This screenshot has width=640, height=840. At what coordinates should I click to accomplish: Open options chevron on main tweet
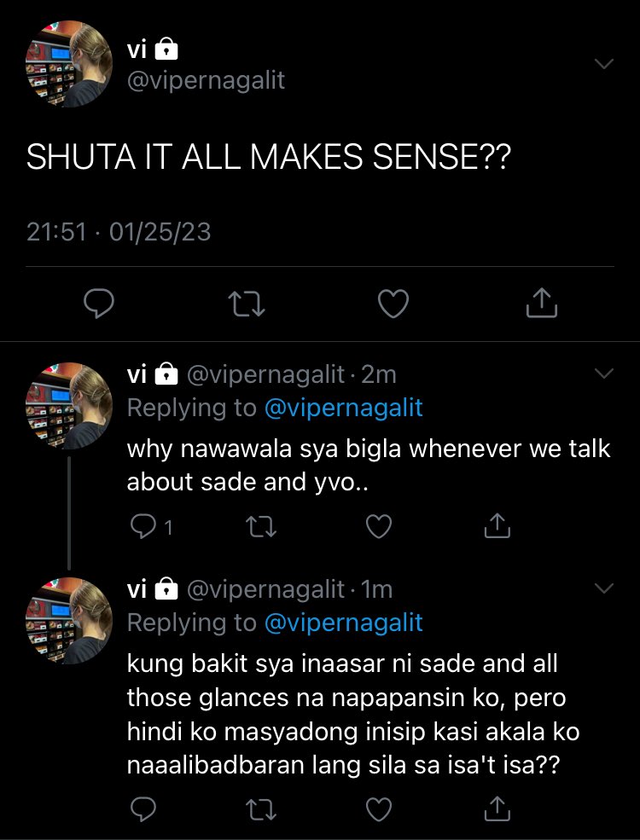click(x=604, y=64)
